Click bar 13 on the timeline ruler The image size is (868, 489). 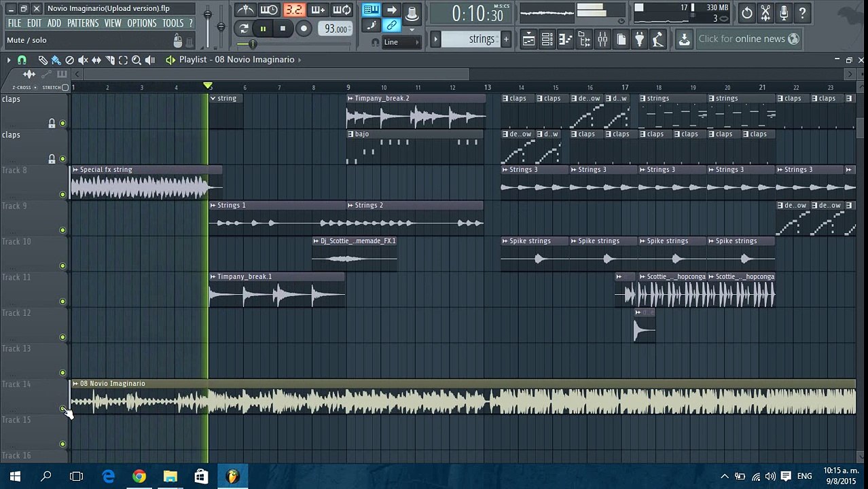[x=487, y=87]
